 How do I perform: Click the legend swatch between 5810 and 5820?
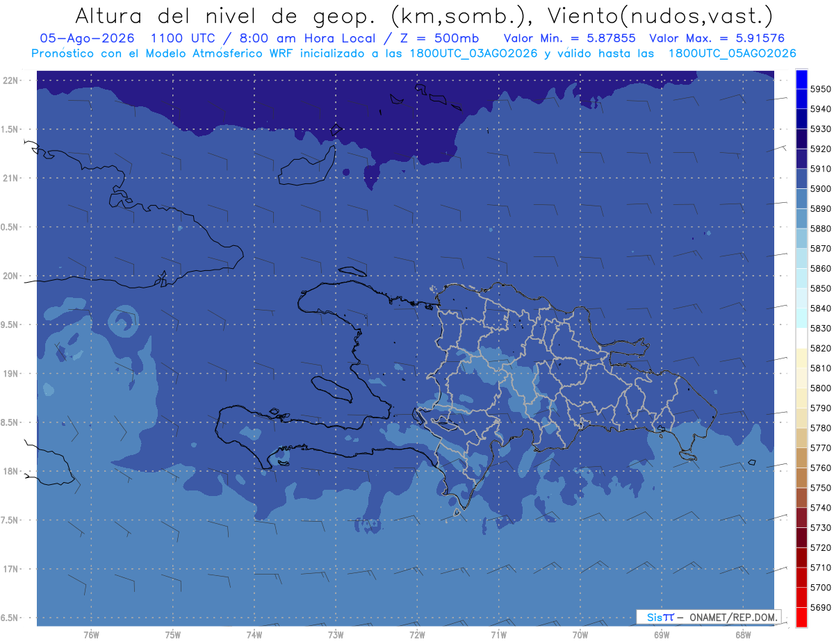point(801,358)
